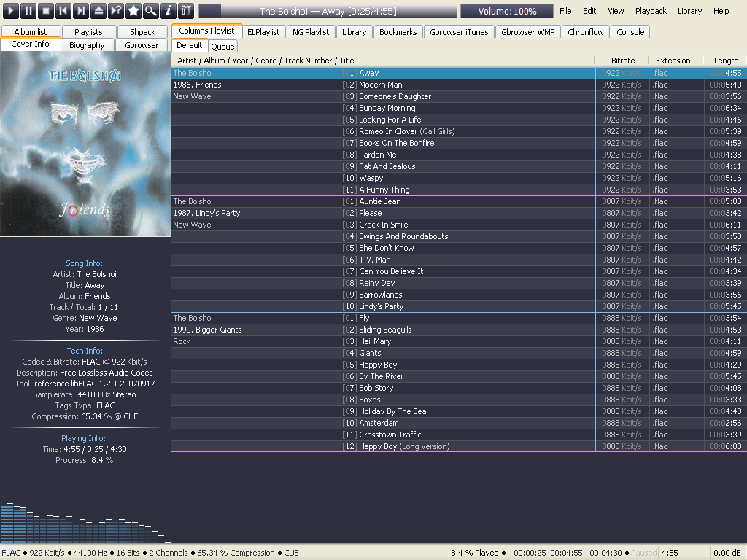Switch to the Album list tab

click(31, 32)
